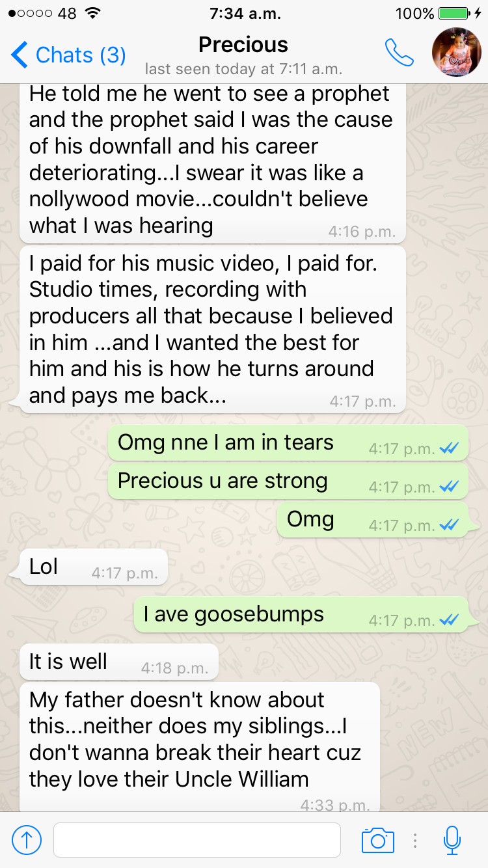The height and width of the screenshot is (868, 488).
Task: Select the "Precious u are strong" bubble
Action: pyautogui.click(x=288, y=481)
